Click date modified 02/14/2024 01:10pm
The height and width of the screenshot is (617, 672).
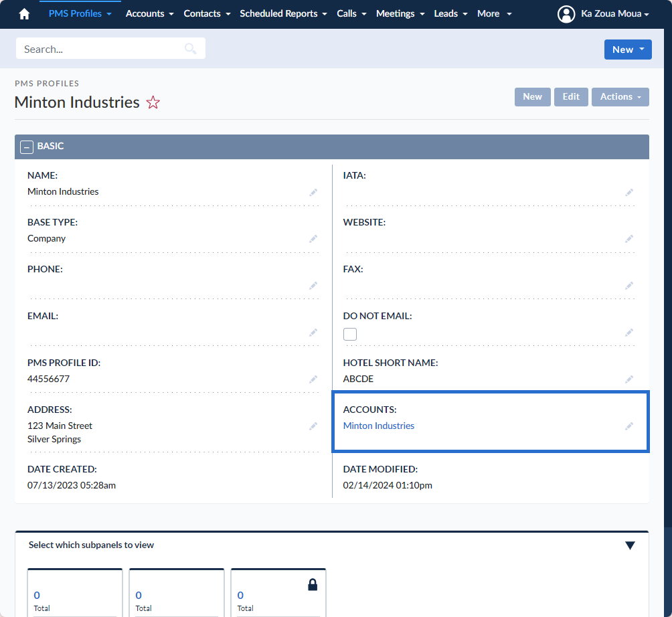388,485
